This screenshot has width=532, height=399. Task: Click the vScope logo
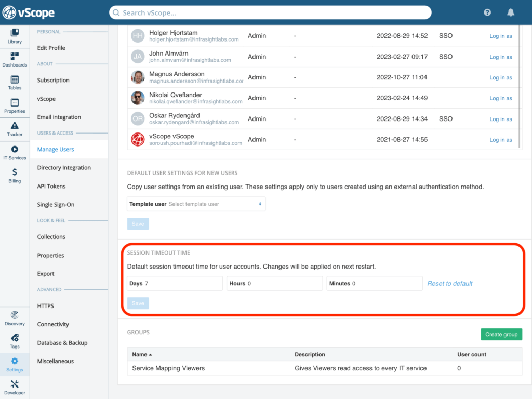[29, 12]
